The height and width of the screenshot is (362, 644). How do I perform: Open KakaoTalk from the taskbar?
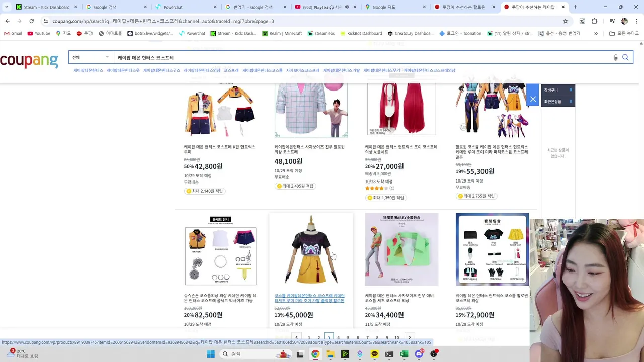pyautogui.click(x=374, y=354)
